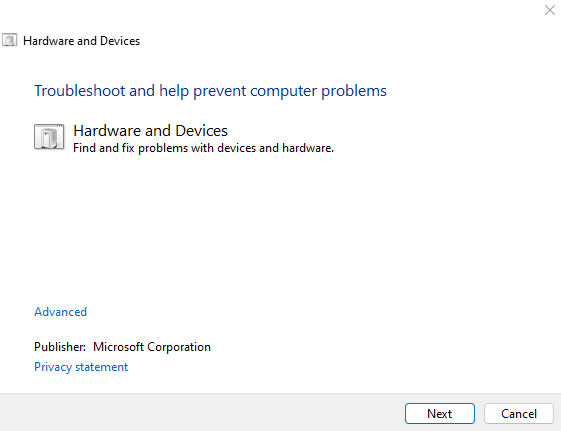Click the word Devices in the window title
561x431 pixels.
pos(120,41)
